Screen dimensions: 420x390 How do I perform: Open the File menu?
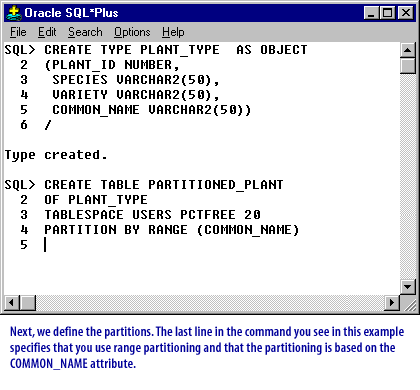click(x=18, y=32)
